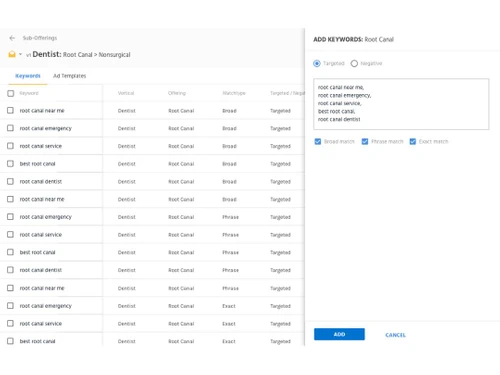Check the Exact 'root canal service' row
This screenshot has height=375, width=500.
pos(11,323)
